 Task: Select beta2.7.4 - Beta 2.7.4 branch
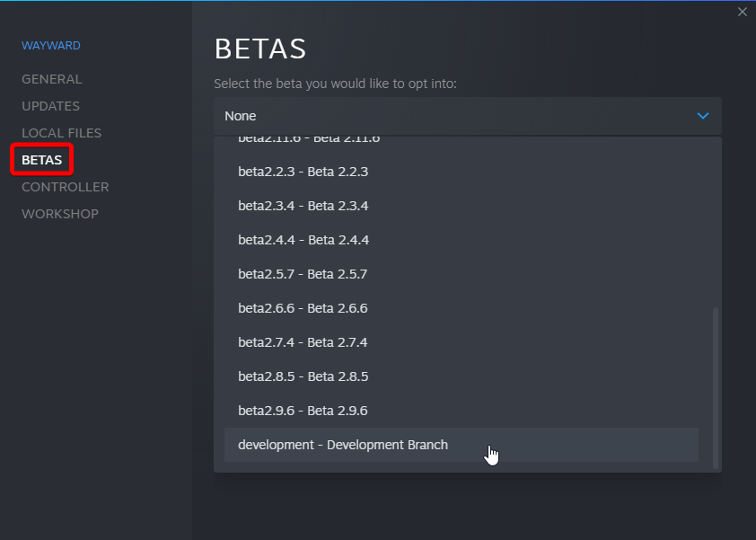click(303, 342)
